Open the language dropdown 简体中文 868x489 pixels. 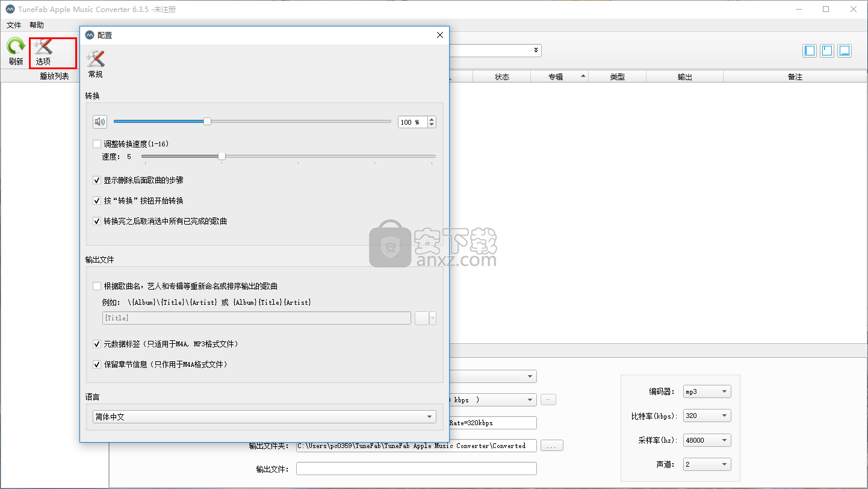[264, 417]
